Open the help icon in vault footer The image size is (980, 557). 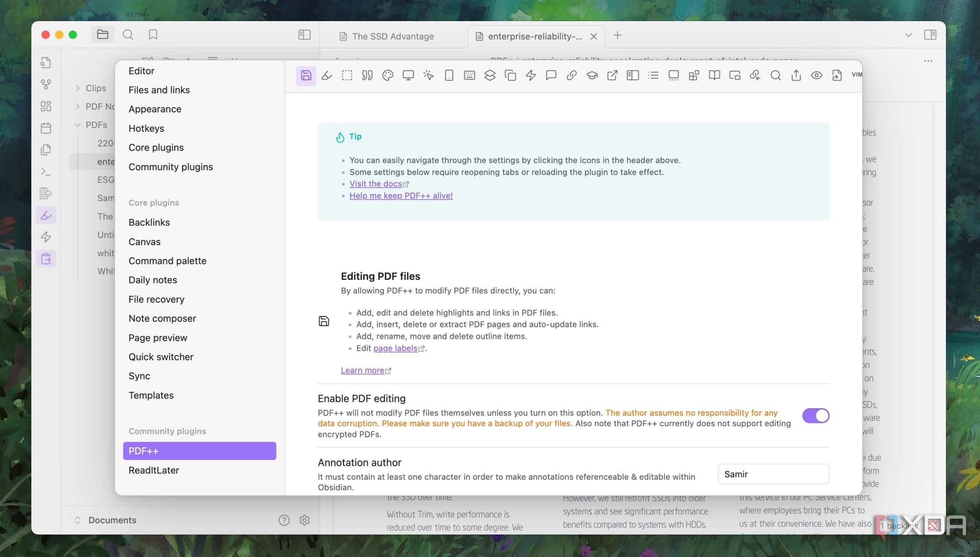point(284,520)
